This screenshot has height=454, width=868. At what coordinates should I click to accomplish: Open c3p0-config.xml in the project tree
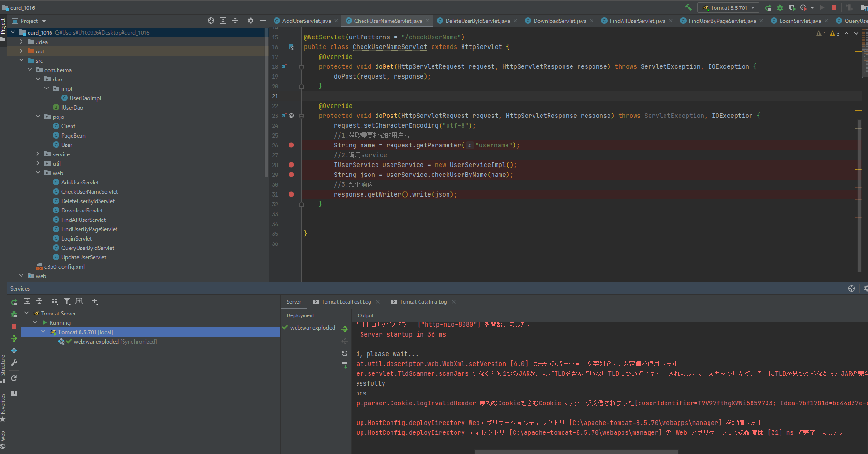coord(64,267)
